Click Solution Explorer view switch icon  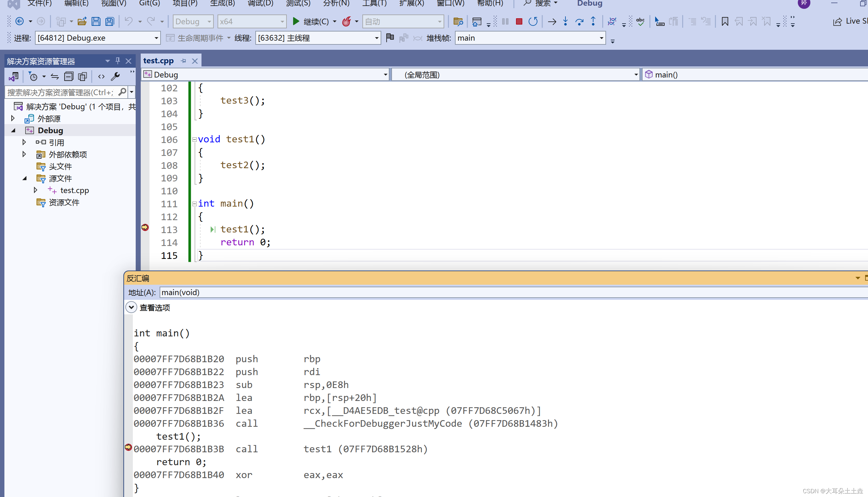13,77
